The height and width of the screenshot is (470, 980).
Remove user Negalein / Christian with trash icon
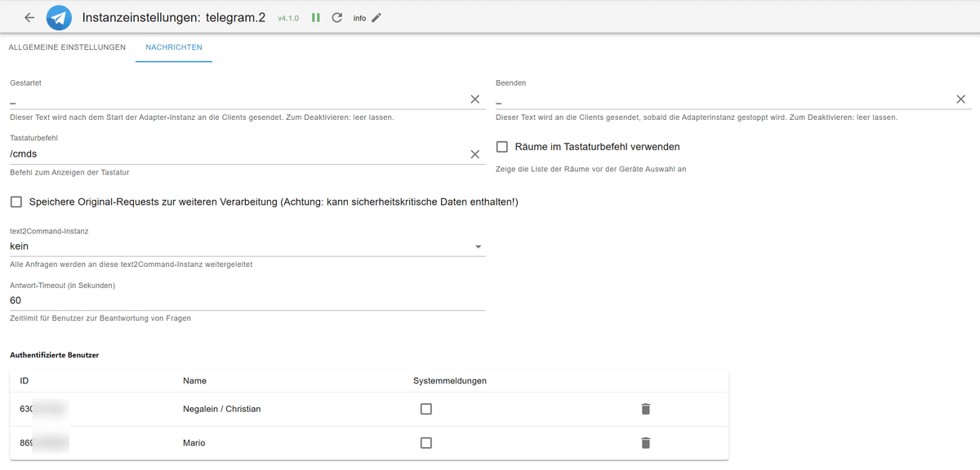point(645,409)
